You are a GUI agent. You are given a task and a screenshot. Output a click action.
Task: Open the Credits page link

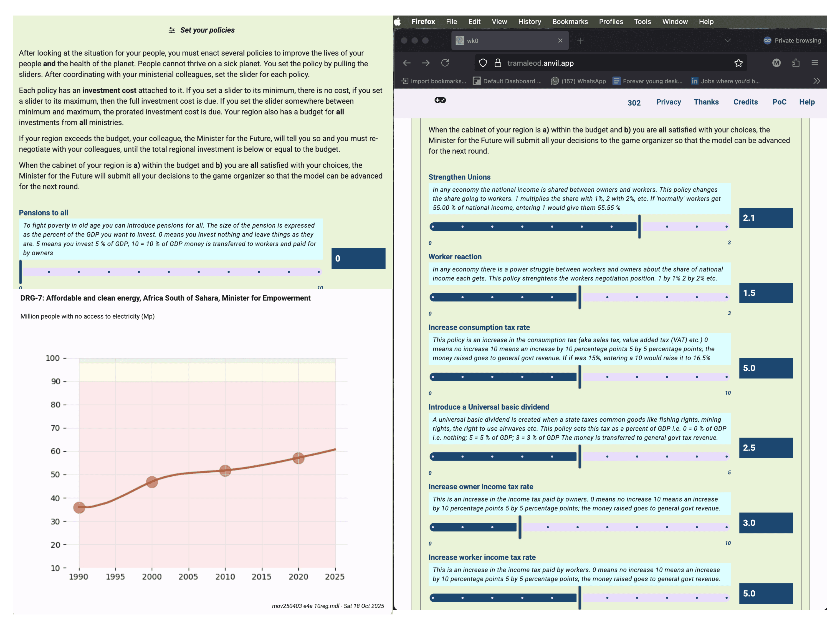click(745, 102)
